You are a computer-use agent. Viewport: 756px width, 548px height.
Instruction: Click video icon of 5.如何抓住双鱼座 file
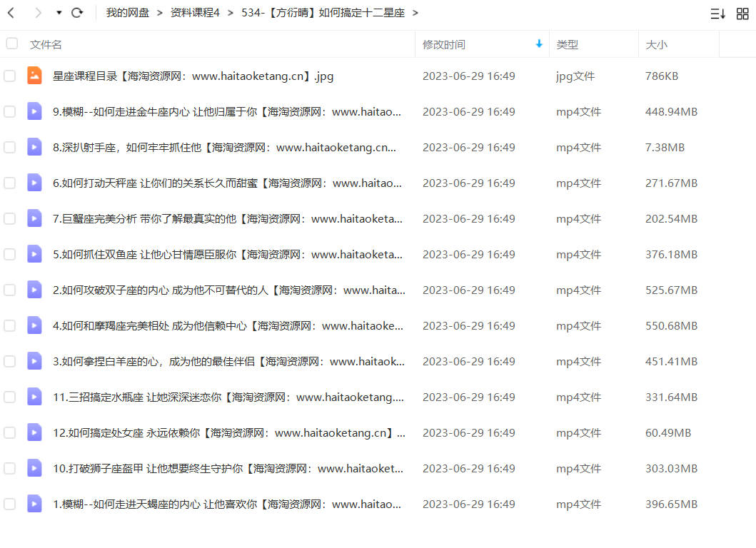[34, 254]
